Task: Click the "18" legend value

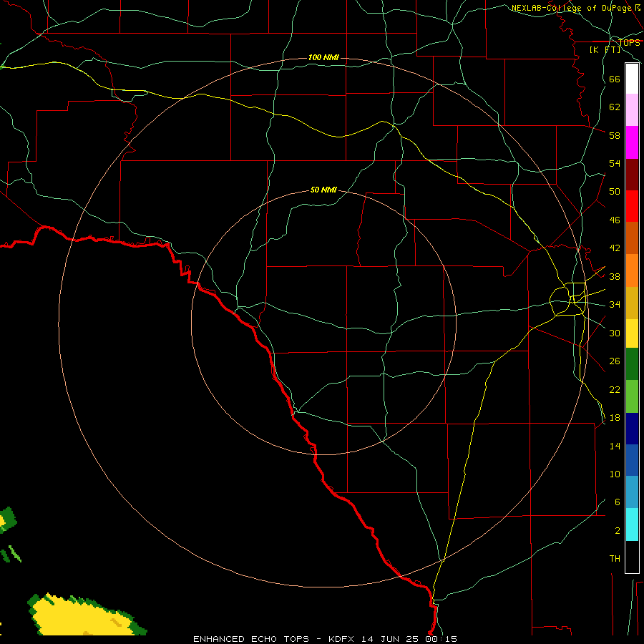Action: pos(615,418)
